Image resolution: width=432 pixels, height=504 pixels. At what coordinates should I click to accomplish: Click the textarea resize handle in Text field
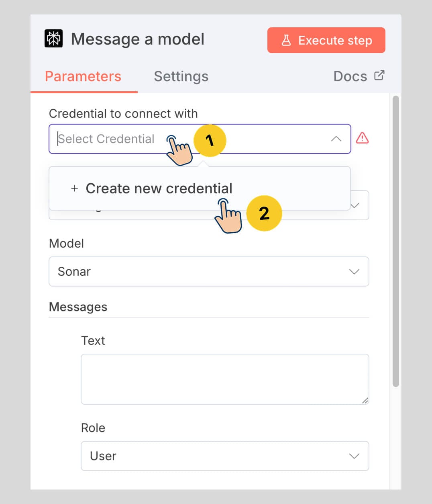point(365,400)
